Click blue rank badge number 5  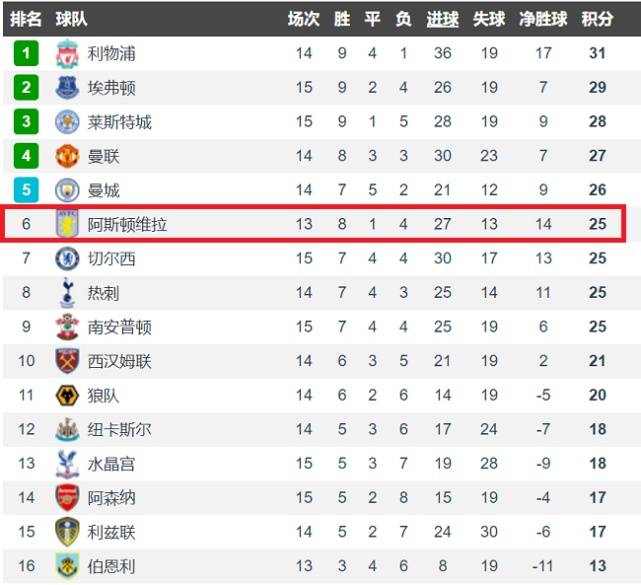click(26, 190)
